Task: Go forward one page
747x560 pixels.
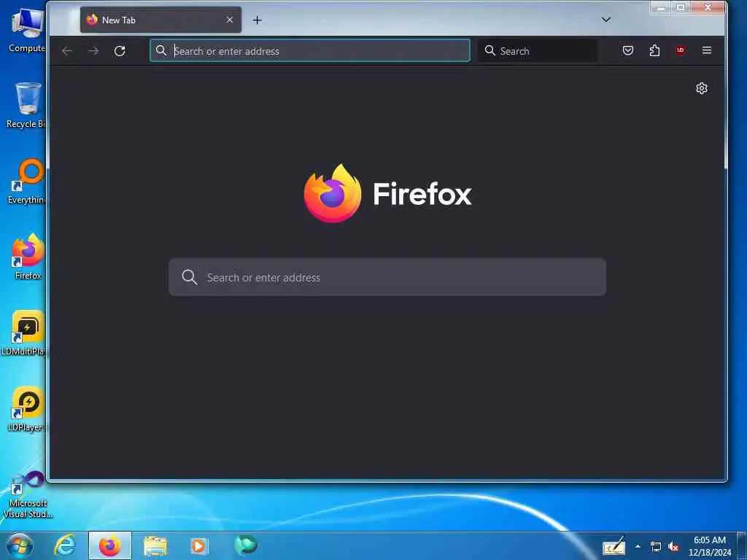Action: pyautogui.click(x=93, y=51)
